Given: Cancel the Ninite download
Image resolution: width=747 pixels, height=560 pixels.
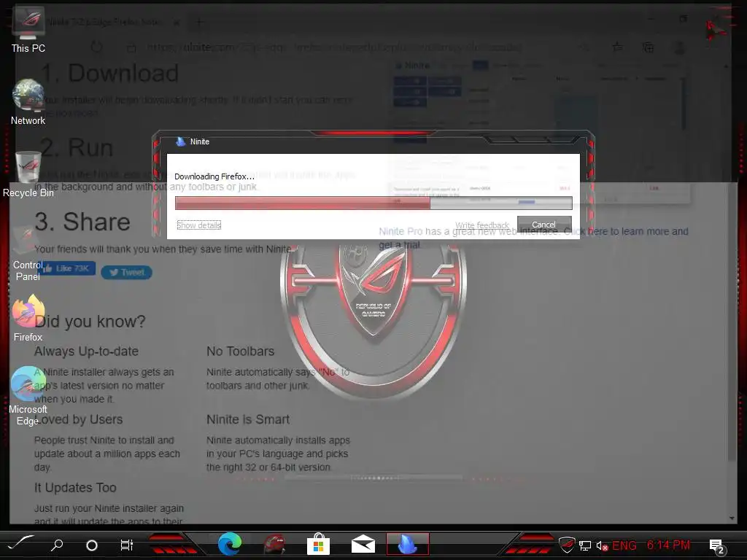Looking at the screenshot, I should 544,225.
